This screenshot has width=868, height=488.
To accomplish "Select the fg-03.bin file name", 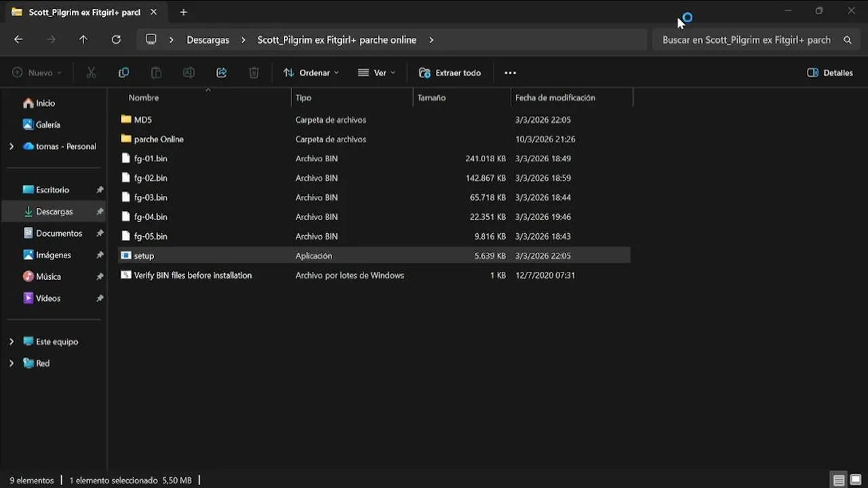I will point(151,198).
